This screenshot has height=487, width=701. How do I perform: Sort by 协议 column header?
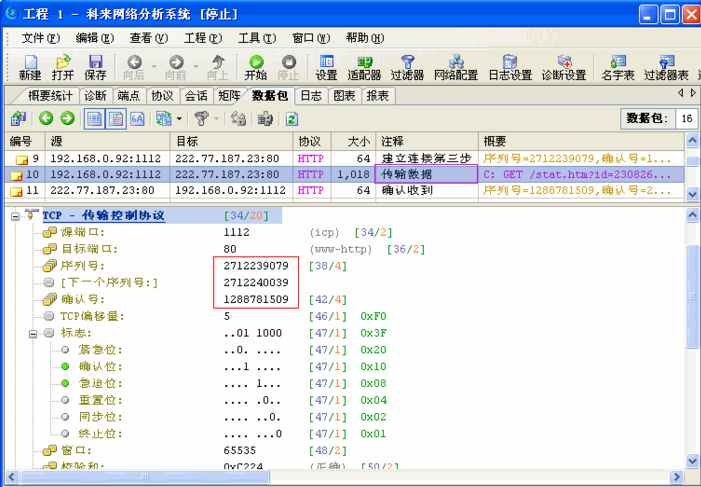click(x=312, y=142)
